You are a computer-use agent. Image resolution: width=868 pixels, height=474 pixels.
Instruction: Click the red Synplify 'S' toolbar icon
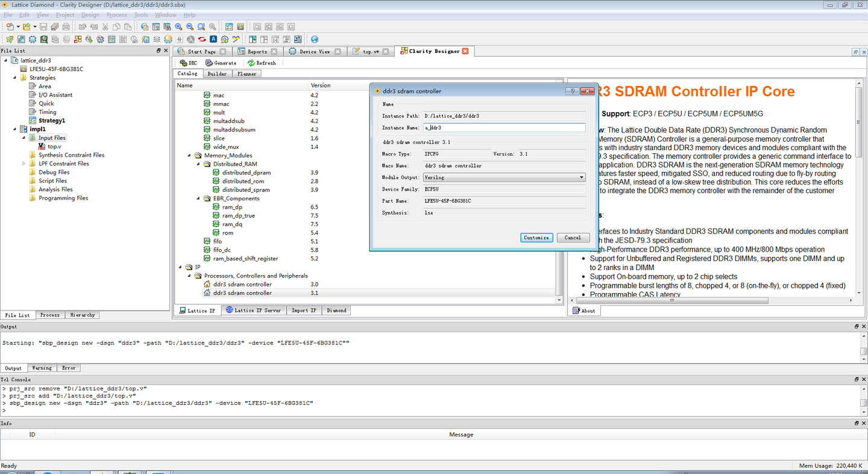coord(202,39)
